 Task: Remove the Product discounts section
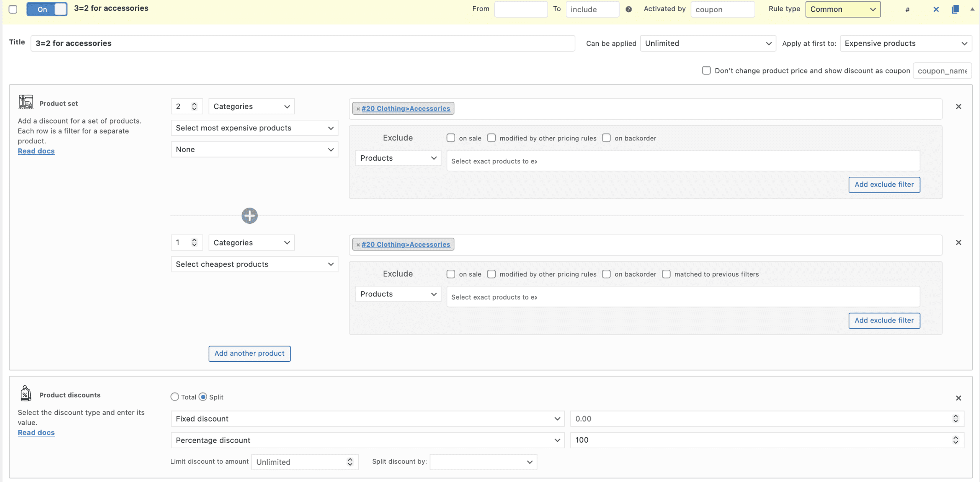click(x=958, y=398)
